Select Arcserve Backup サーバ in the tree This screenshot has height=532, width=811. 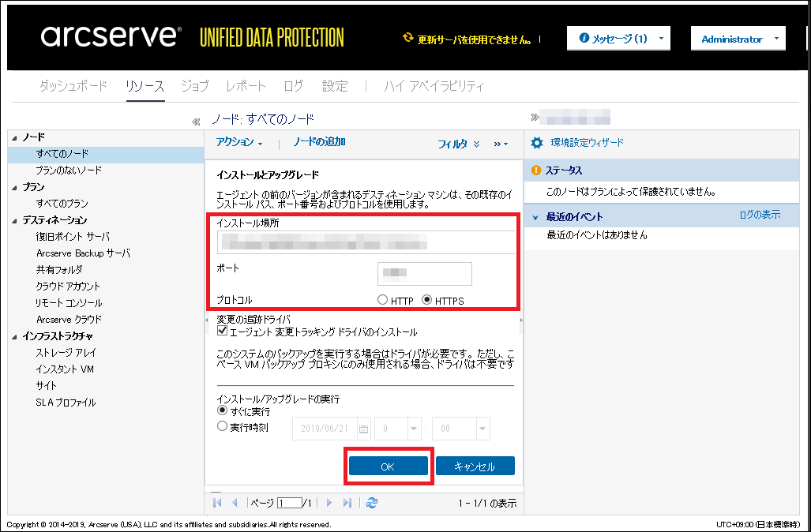(83, 253)
